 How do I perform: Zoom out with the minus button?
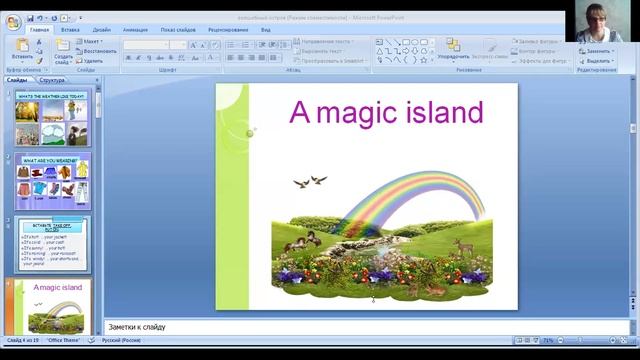tap(561, 340)
